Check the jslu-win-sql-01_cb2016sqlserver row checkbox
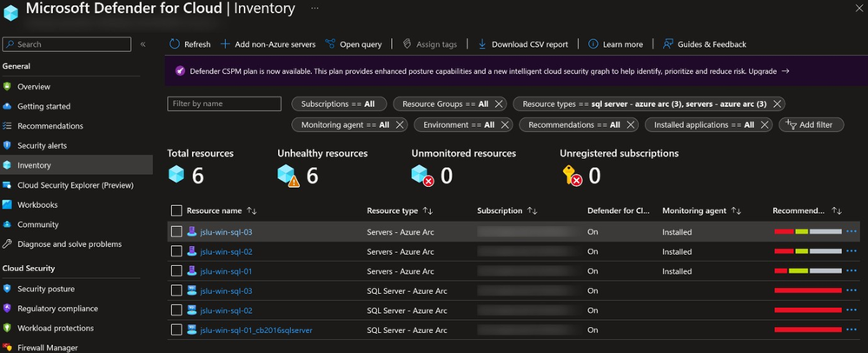 tap(176, 330)
